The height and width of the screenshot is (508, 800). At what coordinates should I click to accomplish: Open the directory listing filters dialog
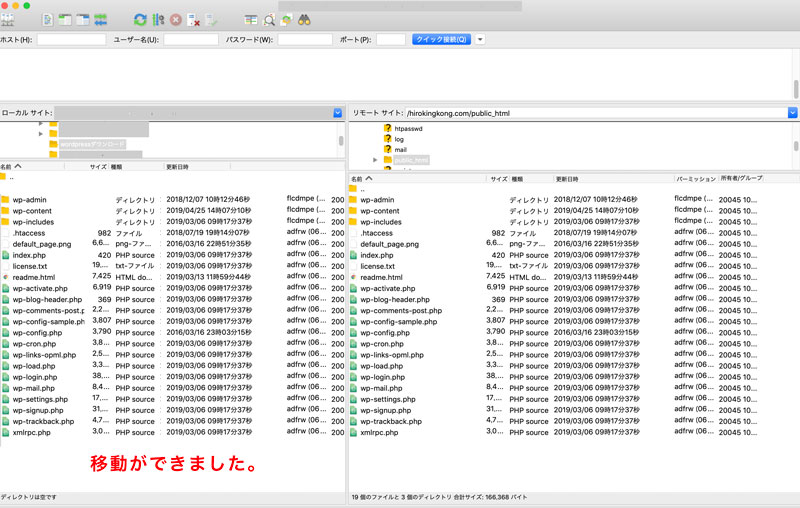tap(251, 20)
